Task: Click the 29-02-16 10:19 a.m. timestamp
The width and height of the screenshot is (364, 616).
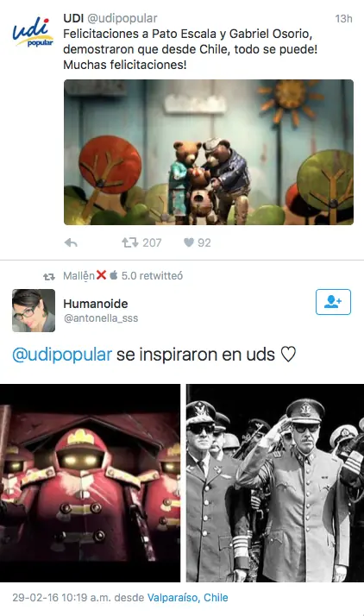Action: click(x=61, y=598)
